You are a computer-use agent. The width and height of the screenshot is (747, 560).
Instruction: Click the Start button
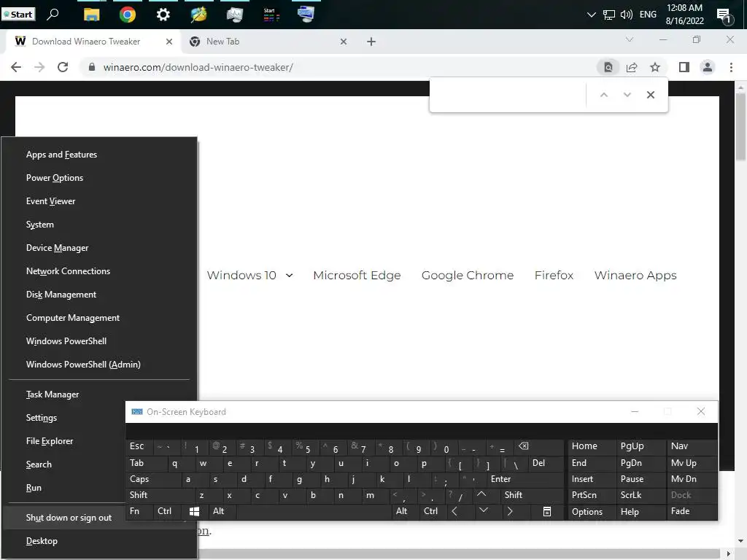click(18, 15)
